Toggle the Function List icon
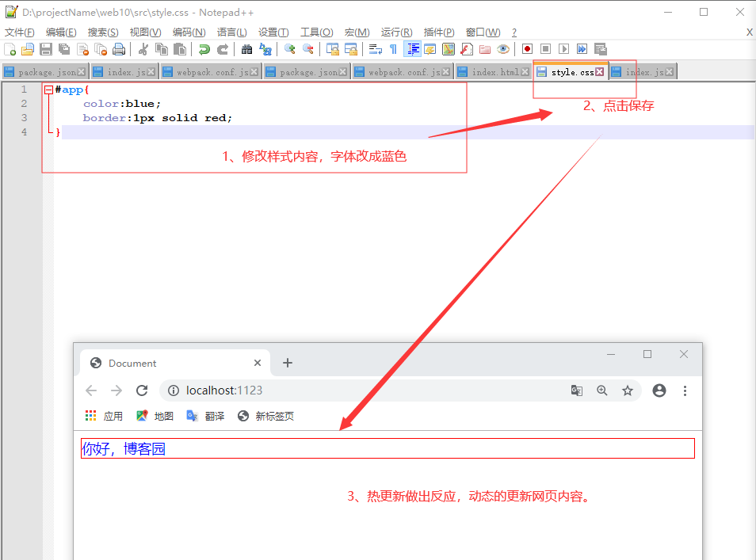This screenshot has width=756, height=560. [467, 49]
